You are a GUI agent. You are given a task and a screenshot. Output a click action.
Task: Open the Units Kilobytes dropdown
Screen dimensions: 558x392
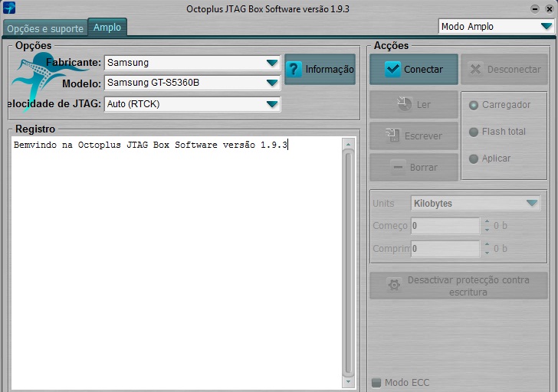click(475, 204)
